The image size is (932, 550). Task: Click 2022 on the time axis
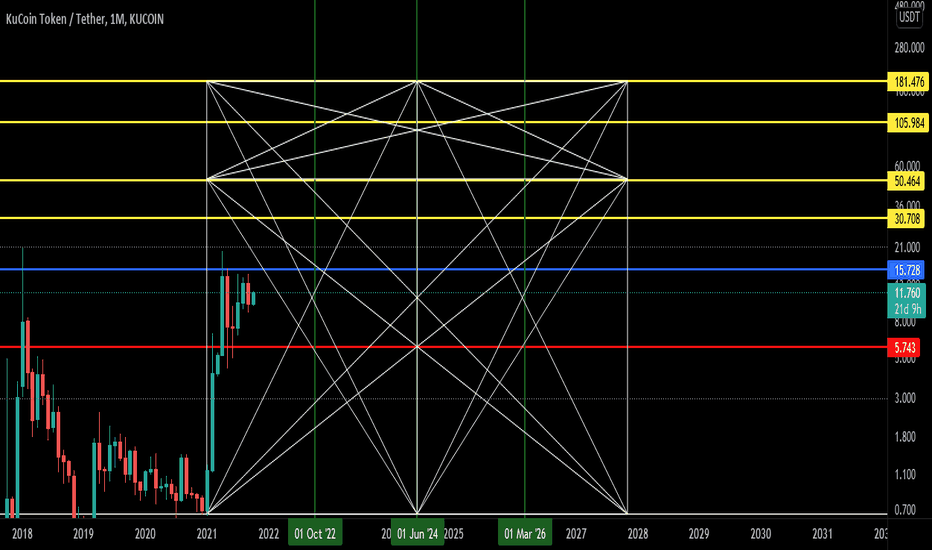click(x=269, y=534)
